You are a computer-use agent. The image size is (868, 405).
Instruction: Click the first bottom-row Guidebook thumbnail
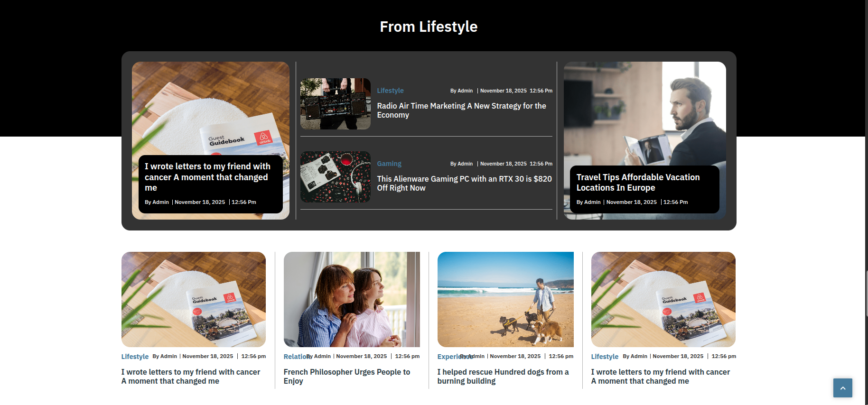193,299
